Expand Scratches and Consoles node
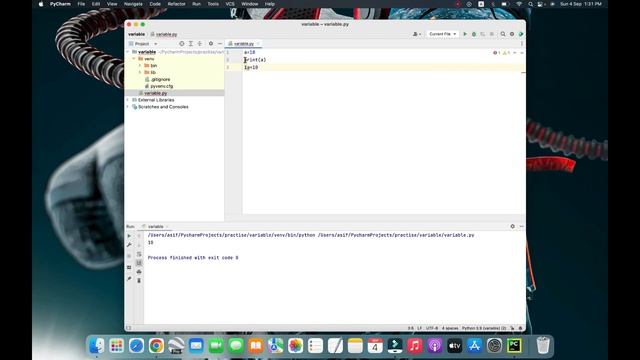 coord(128,107)
